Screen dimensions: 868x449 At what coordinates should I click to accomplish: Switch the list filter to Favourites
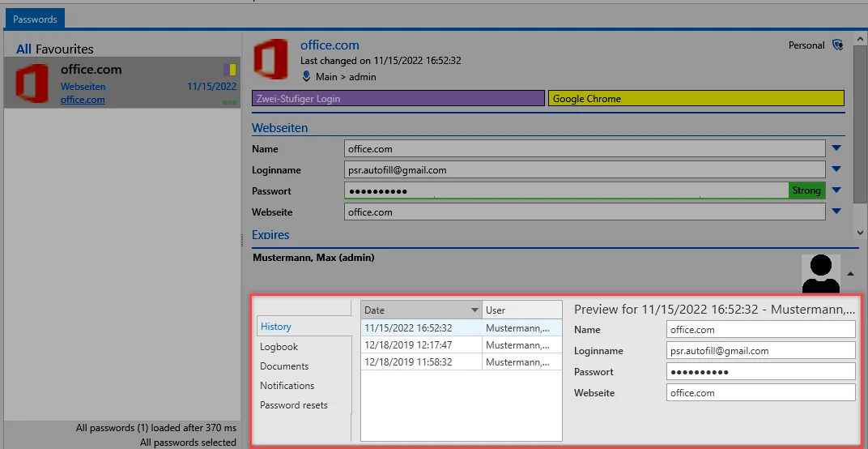65,49
